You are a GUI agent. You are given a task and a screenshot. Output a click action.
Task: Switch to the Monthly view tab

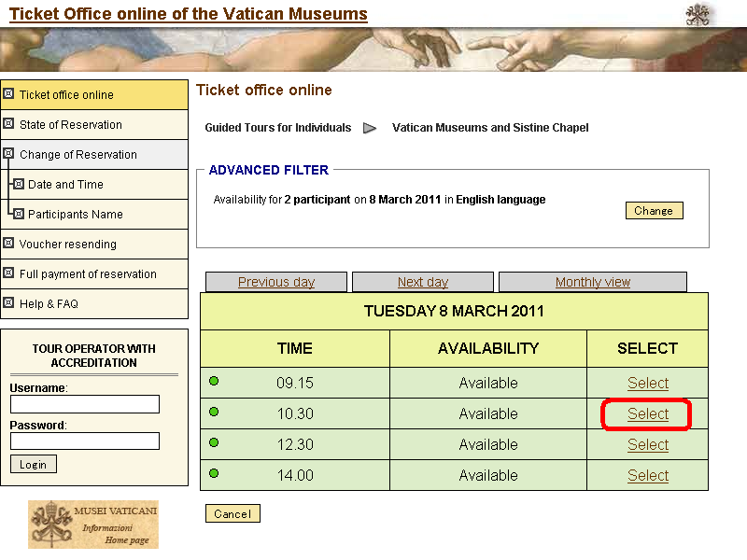[x=592, y=282]
